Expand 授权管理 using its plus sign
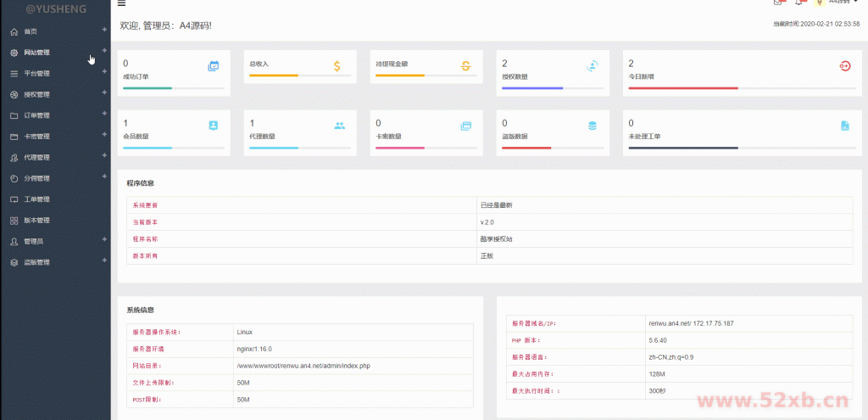 tap(104, 93)
